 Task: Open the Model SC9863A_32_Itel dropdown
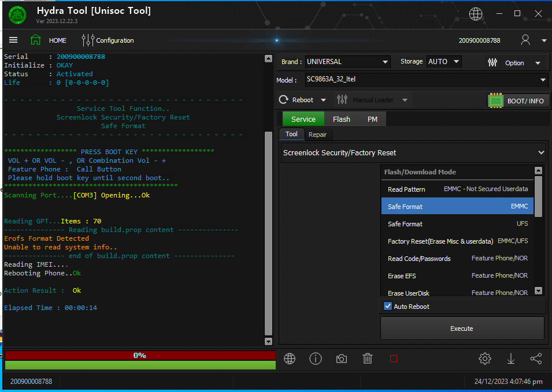point(427,80)
